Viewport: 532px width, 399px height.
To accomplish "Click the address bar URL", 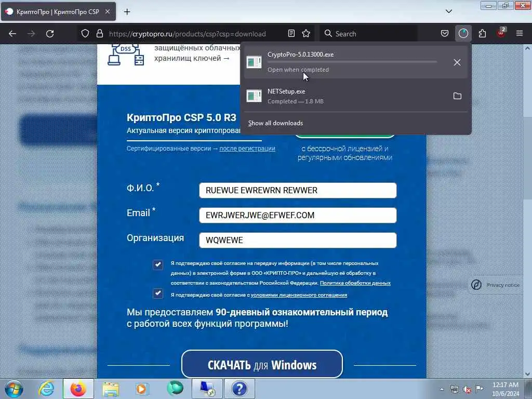I will click(187, 34).
